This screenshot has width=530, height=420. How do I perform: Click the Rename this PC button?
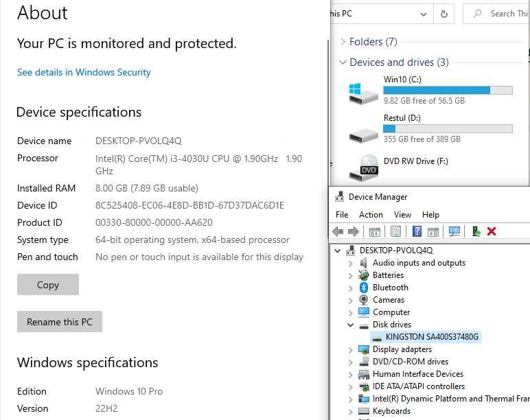tap(60, 322)
